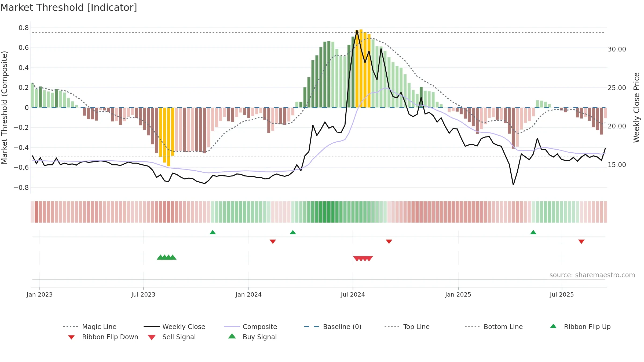This screenshot has width=644, height=362.
Task: Click the red sell signal cluster in July 2024
Action: point(363,258)
